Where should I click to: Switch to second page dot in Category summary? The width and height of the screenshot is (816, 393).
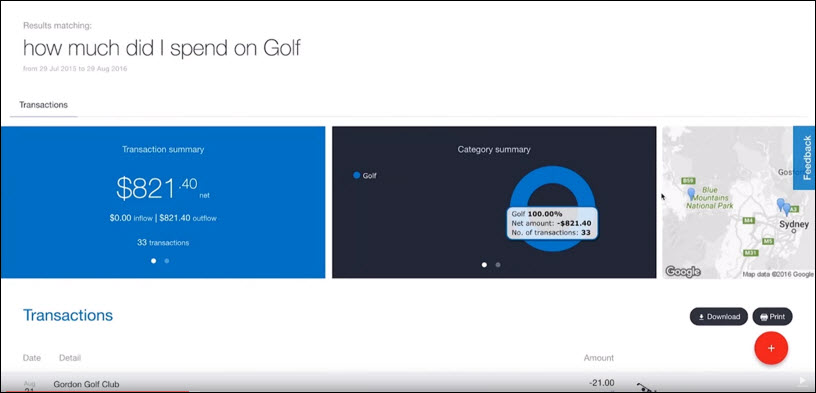[498, 264]
